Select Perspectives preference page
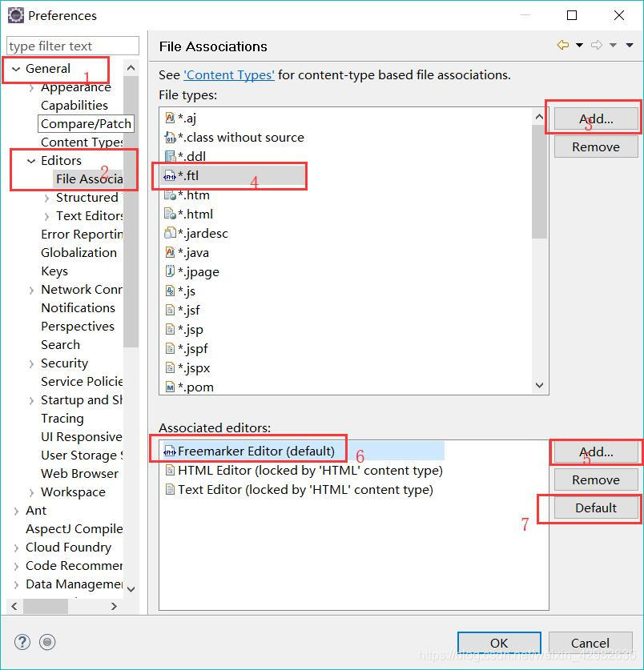 (x=78, y=326)
